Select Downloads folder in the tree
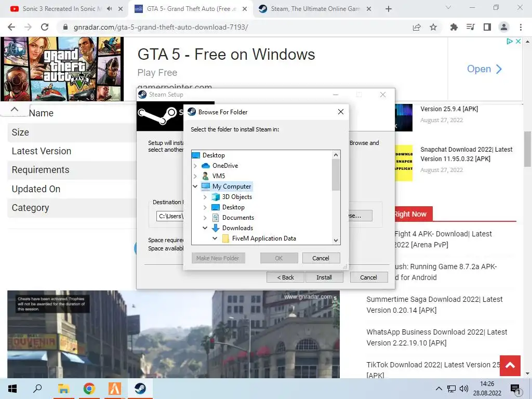 click(237, 228)
